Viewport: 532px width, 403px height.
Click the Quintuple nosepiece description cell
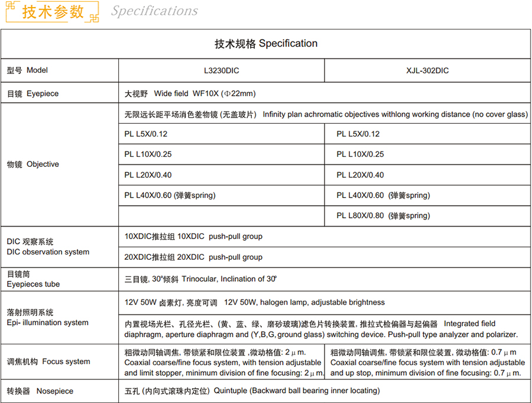click(252, 391)
